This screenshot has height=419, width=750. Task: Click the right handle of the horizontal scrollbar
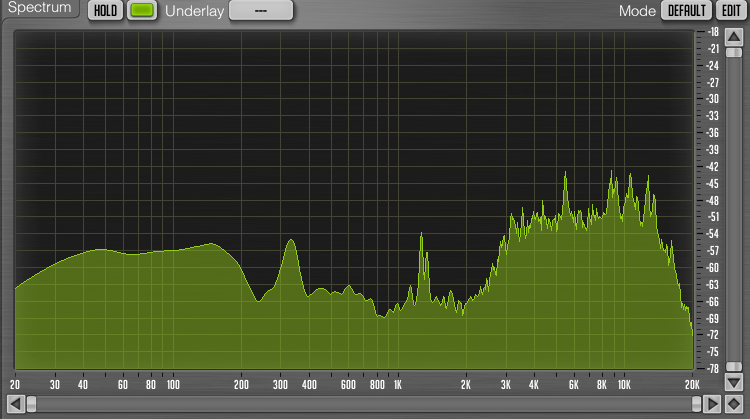pyautogui.click(x=698, y=404)
